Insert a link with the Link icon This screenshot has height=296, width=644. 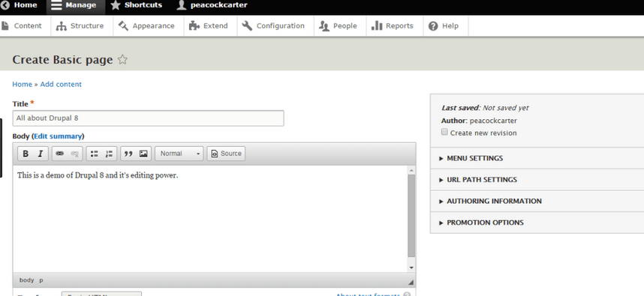coord(60,154)
